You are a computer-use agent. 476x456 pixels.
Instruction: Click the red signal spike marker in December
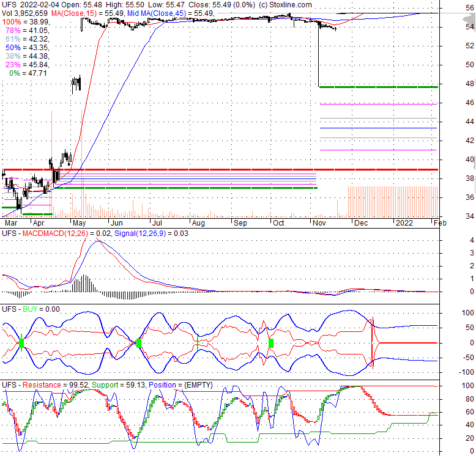pyautogui.click(x=373, y=342)
